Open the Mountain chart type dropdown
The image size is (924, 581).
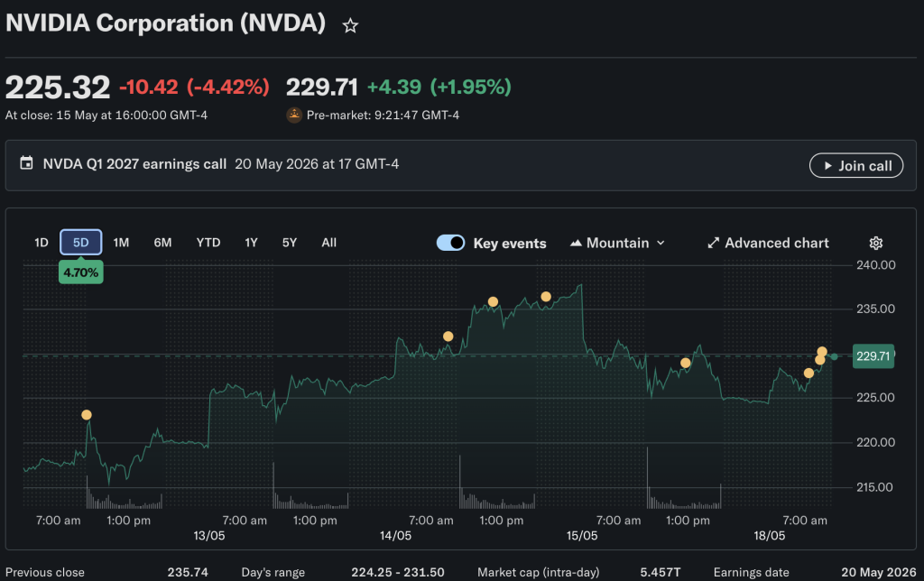pyautogui.click(x=617, y=243)
